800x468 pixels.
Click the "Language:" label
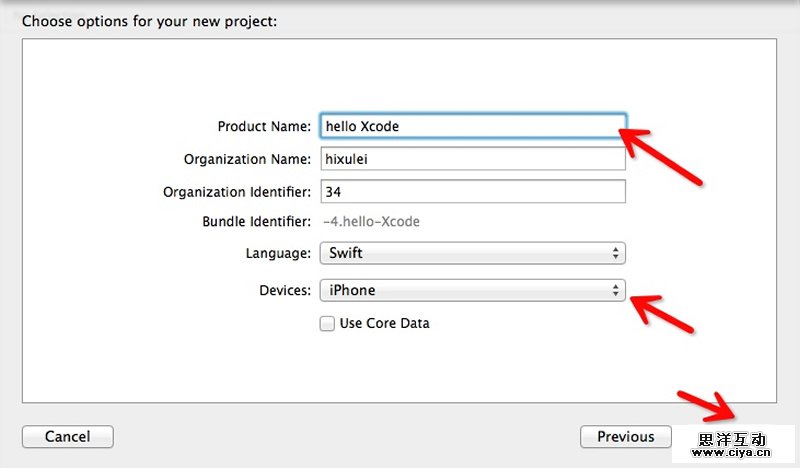click(x=278, y=253)
